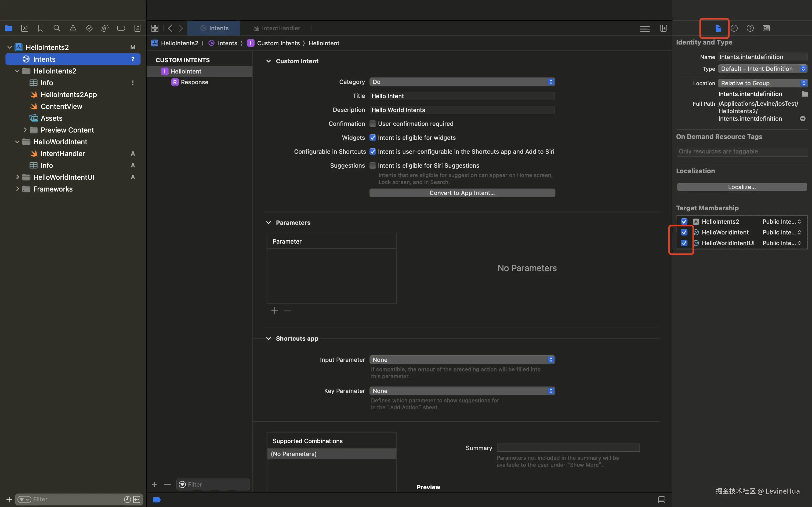The width and height of the screenshot is (812, 507).
Task: Reveal full path in Finder arrow icon
Action: [x=803, y=119]
